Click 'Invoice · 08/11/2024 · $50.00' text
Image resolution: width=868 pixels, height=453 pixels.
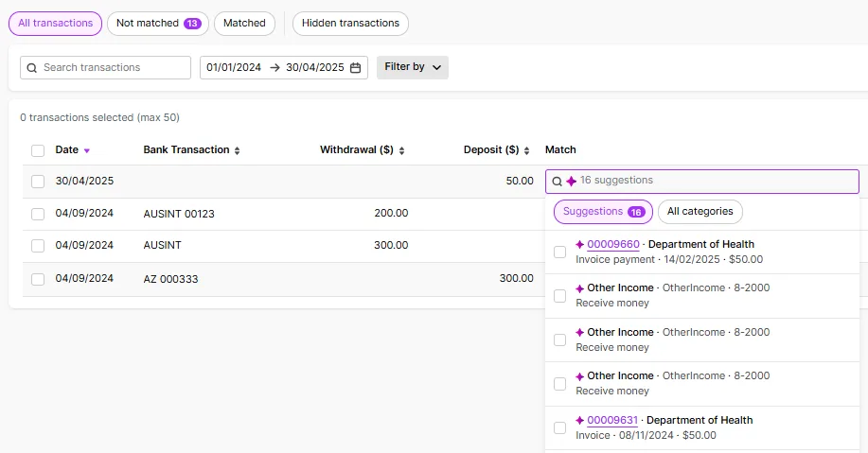646,435
